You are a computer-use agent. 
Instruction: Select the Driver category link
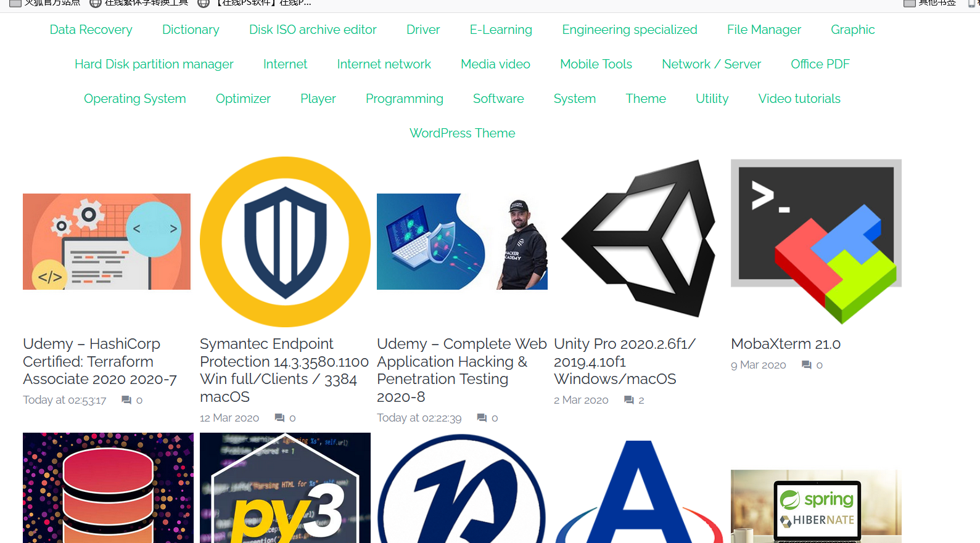pyautogui.click(x=423, y=30)
